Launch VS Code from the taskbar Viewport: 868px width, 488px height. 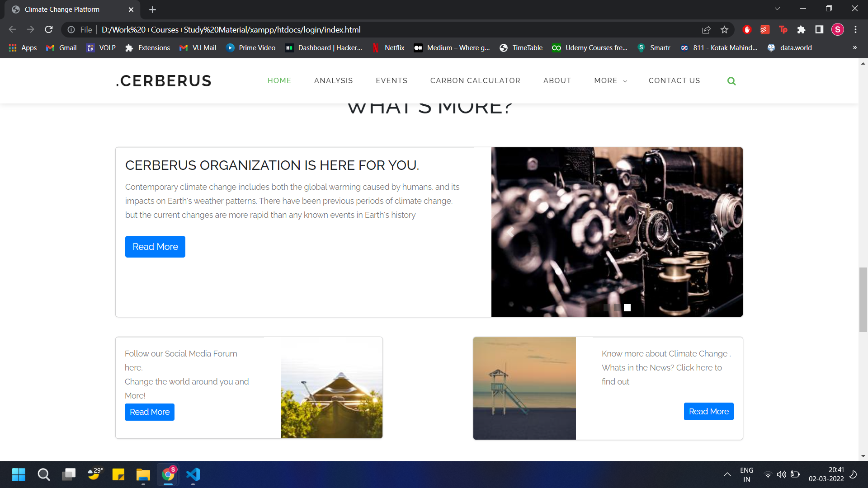pyautogui.click(x=193, y=474)
